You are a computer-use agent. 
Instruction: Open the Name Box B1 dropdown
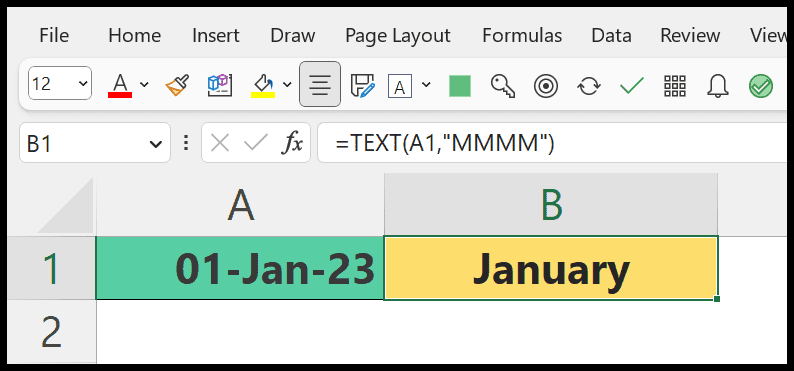155,145
